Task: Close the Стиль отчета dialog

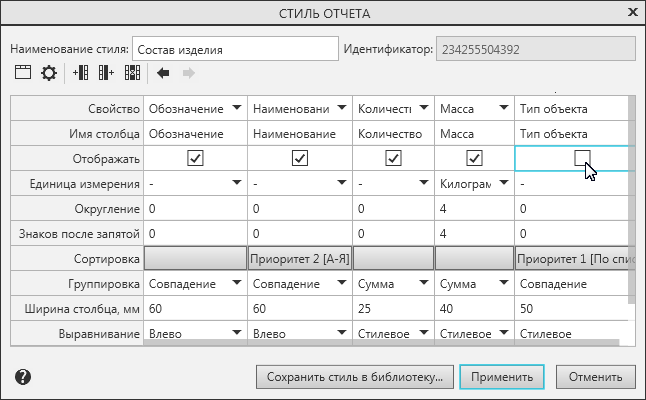Action: [631, 13]
